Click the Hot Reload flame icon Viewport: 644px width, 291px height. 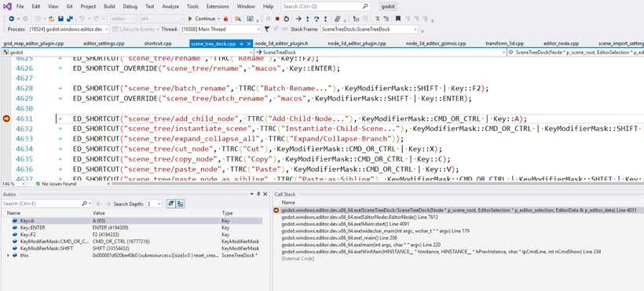226,19
